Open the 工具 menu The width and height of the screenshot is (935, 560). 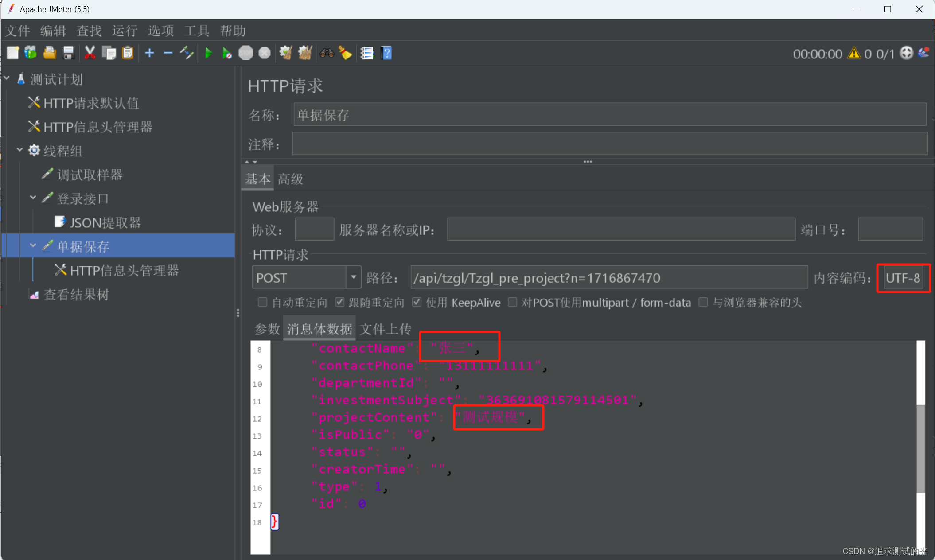tap(197, 31)
